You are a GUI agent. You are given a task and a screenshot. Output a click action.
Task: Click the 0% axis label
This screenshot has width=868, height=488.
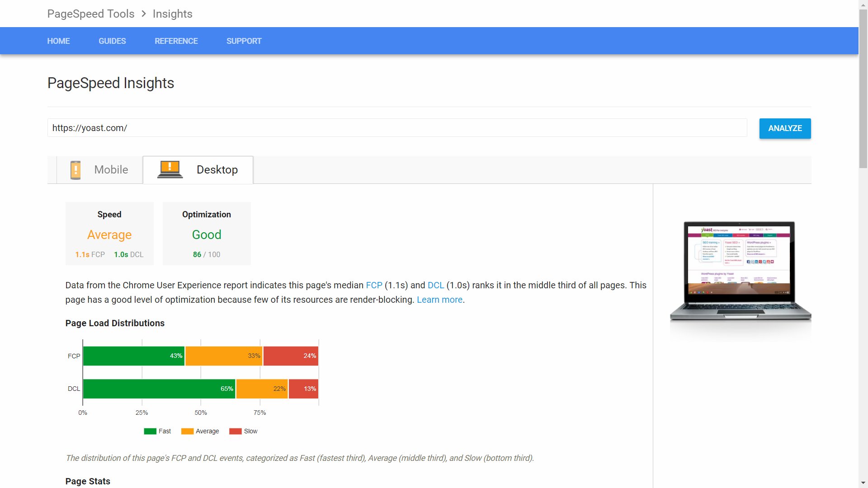pyautogui.click(x=83, y=413)
